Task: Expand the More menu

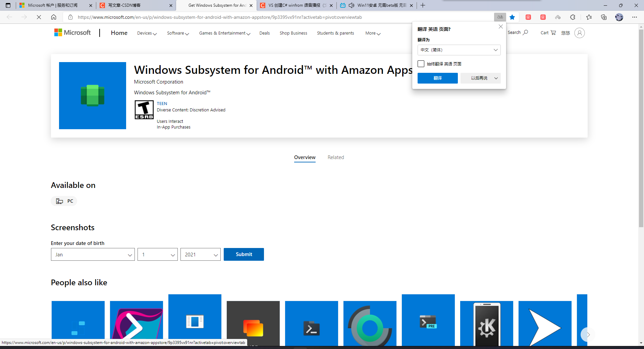Action: 373,33
